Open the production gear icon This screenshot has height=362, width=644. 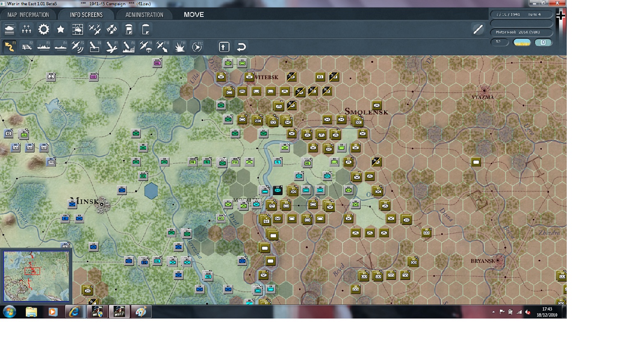[x=44, y=30]
